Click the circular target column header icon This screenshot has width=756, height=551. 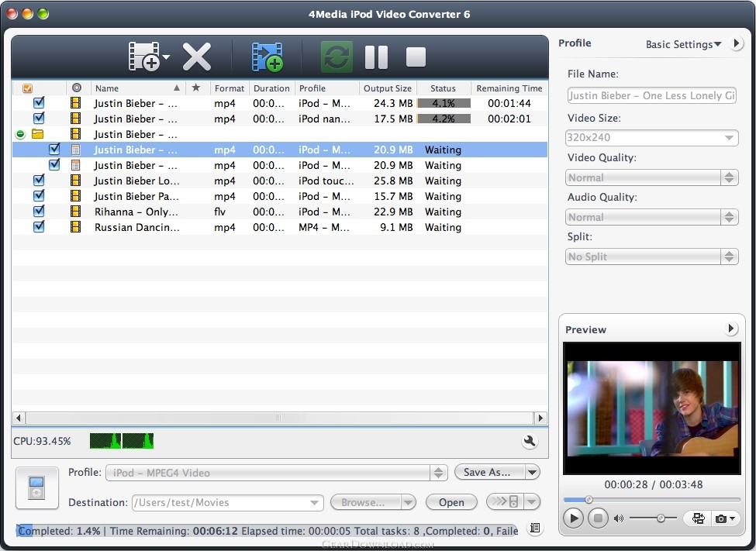pyautogui.click(x=76, y=88)
